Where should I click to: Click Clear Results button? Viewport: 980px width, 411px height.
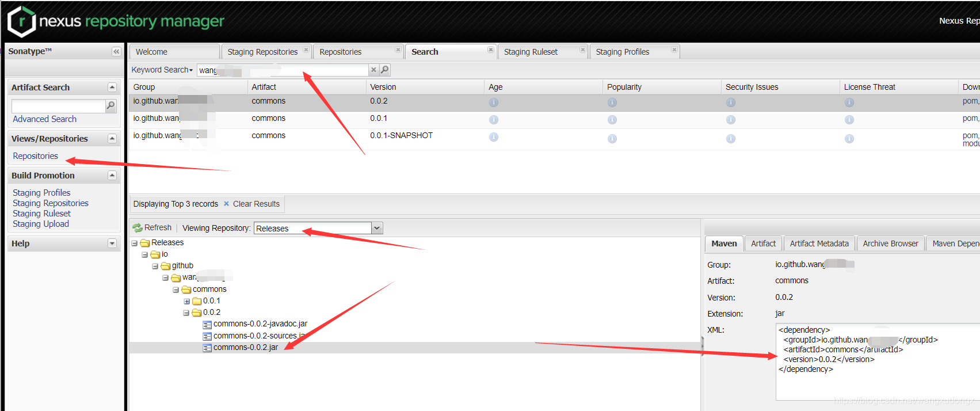[x=251, y=204]
